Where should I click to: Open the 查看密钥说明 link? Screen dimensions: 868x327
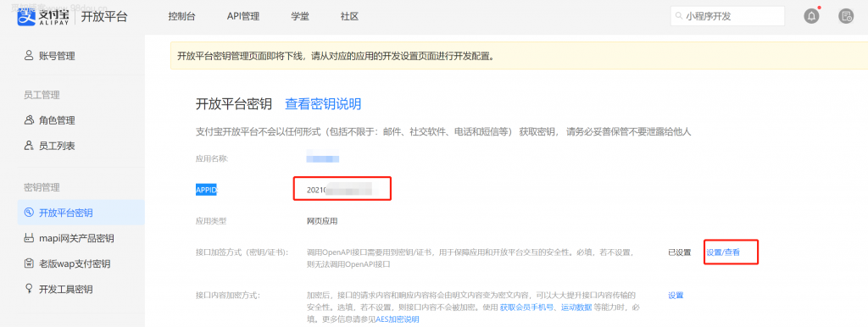pos(323,104)
